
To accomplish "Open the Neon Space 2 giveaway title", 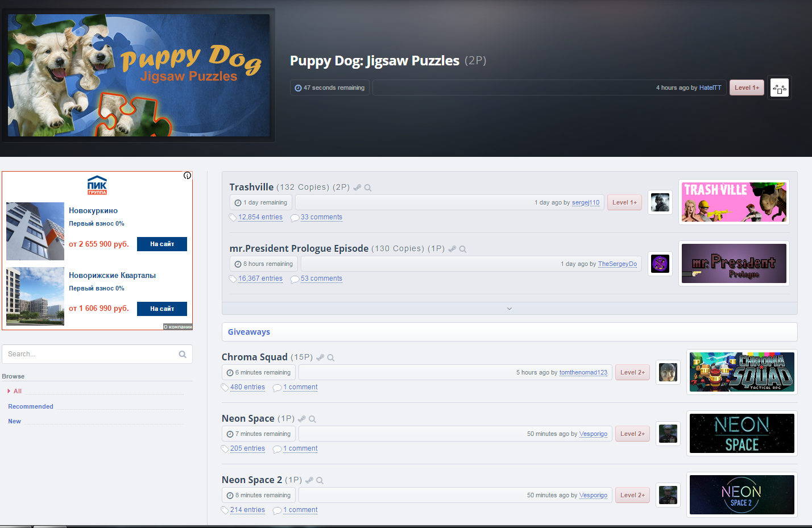I will click(252, 480).
